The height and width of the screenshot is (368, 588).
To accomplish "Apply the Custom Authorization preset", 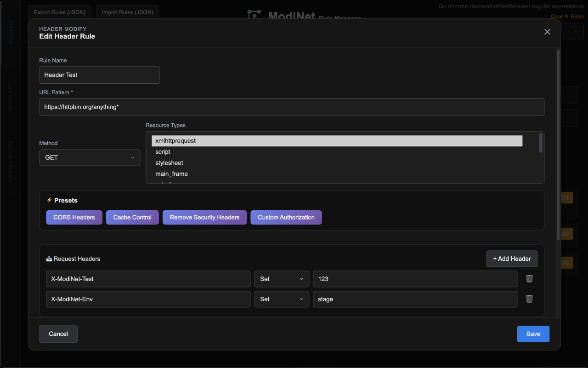I will pos(286,217).
